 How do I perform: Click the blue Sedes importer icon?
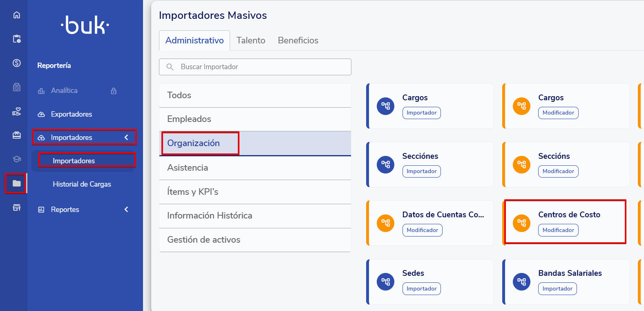coord(385,282)
